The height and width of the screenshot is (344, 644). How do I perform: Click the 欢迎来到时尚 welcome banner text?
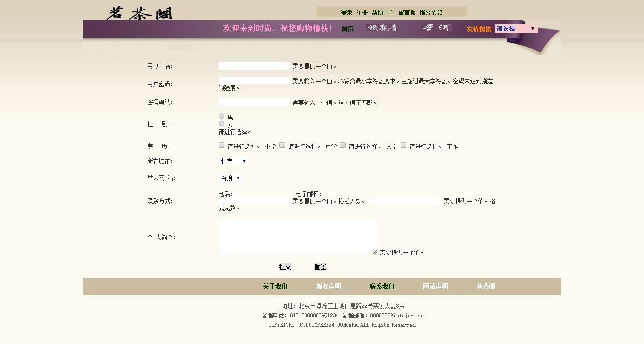click(x=278, y=28)
